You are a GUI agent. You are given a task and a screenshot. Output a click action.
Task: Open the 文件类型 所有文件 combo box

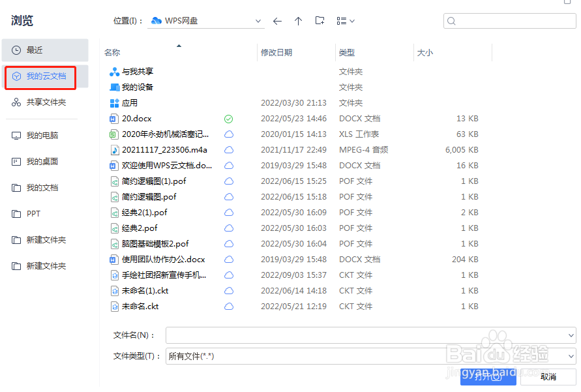pos(370,356)
